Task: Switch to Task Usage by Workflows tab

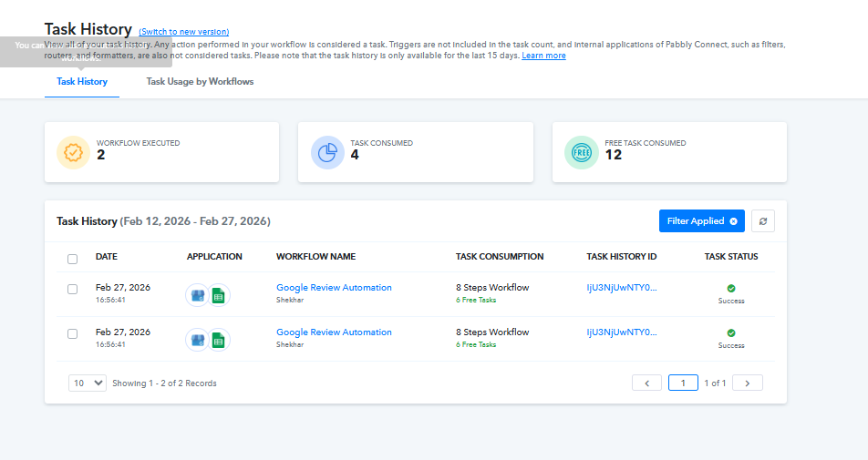Action: click(x=200, y=82)
